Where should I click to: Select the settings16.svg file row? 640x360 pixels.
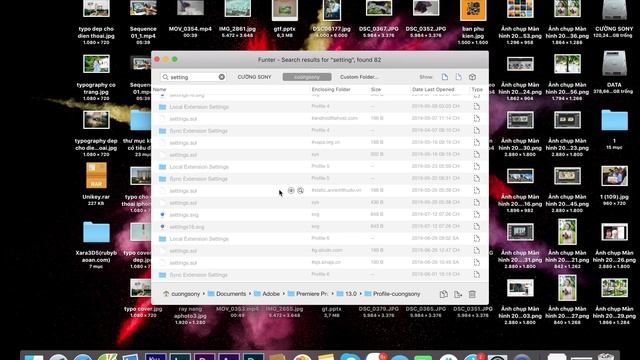click(320, 227)
